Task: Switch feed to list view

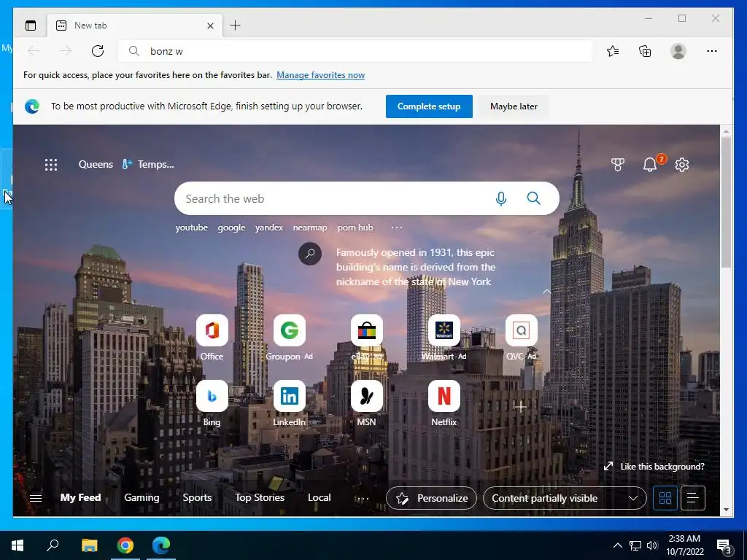Action: (693, 498)
